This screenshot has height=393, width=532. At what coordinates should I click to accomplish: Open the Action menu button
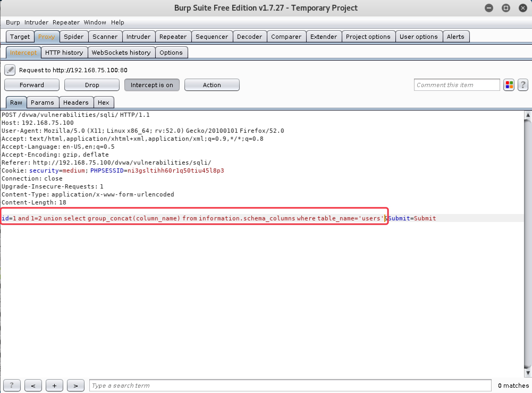point(212,85)
